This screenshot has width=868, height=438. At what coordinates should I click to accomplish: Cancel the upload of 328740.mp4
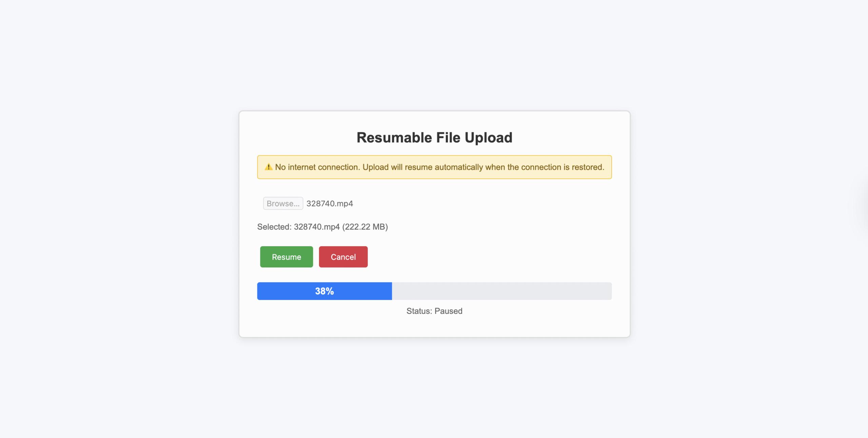(x=343, y=257)
